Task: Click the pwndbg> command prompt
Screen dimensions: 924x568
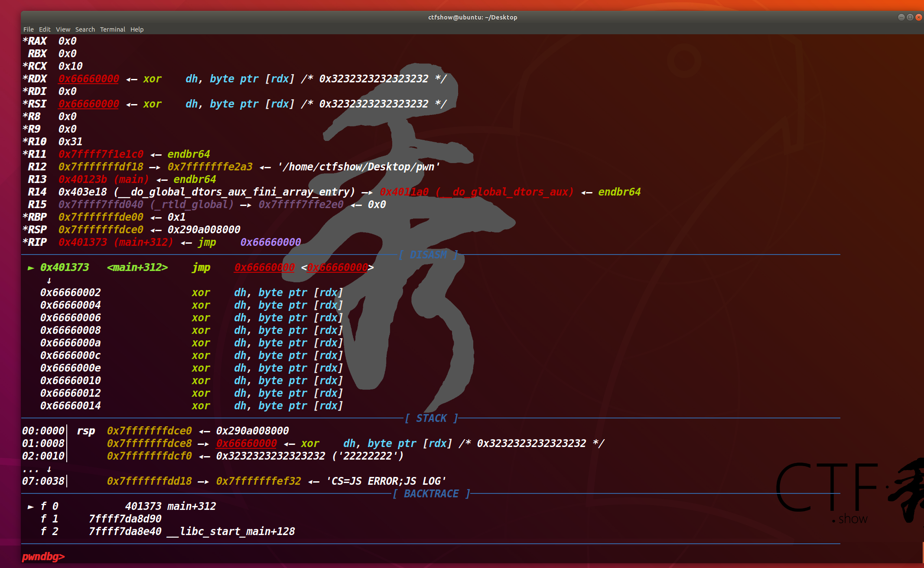Action: (x=44, y=557)
